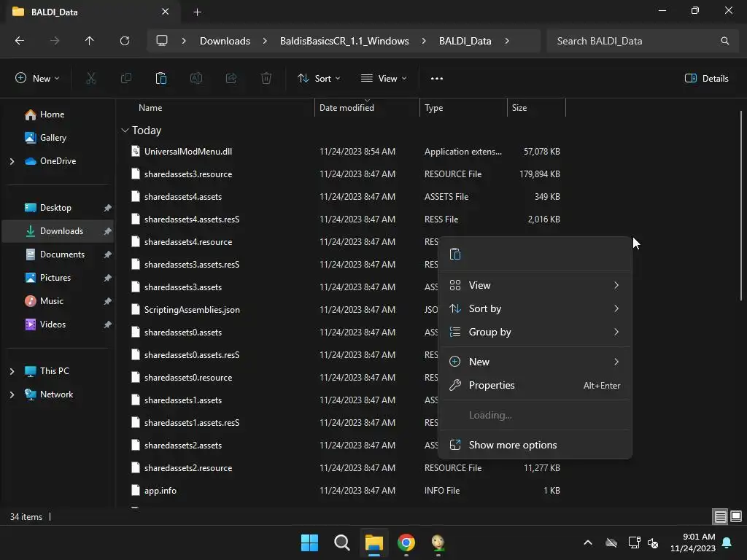Show hidden system tray icons
Screen dimensions: 747x560
[588, 542]
